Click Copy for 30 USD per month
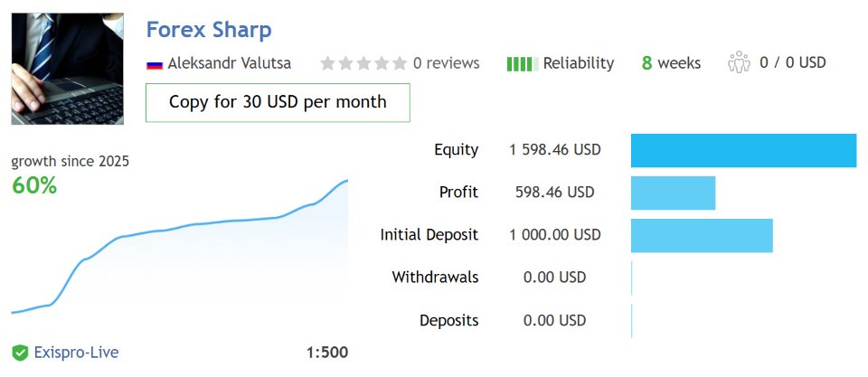The height and width of the screenshot is (377, 868). pos(278,102)
